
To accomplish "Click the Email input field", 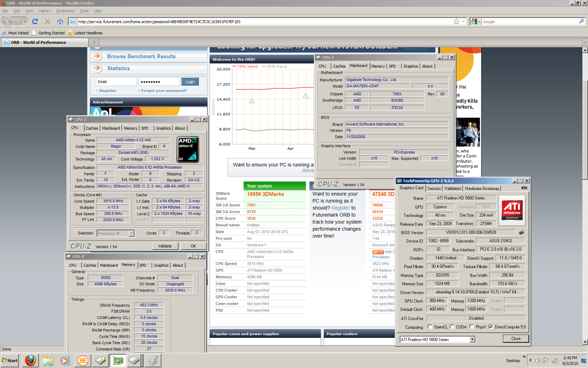I will pos(116,82).
